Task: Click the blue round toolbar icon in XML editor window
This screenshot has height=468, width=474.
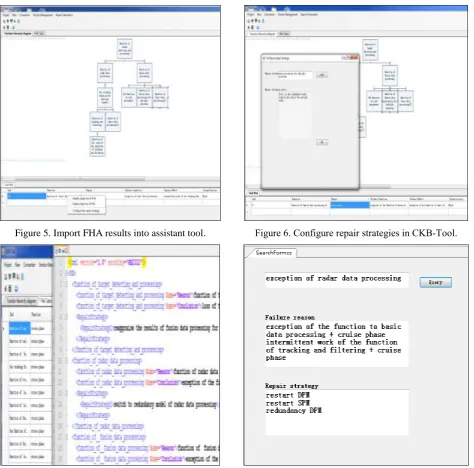Action: coord(16,288)
